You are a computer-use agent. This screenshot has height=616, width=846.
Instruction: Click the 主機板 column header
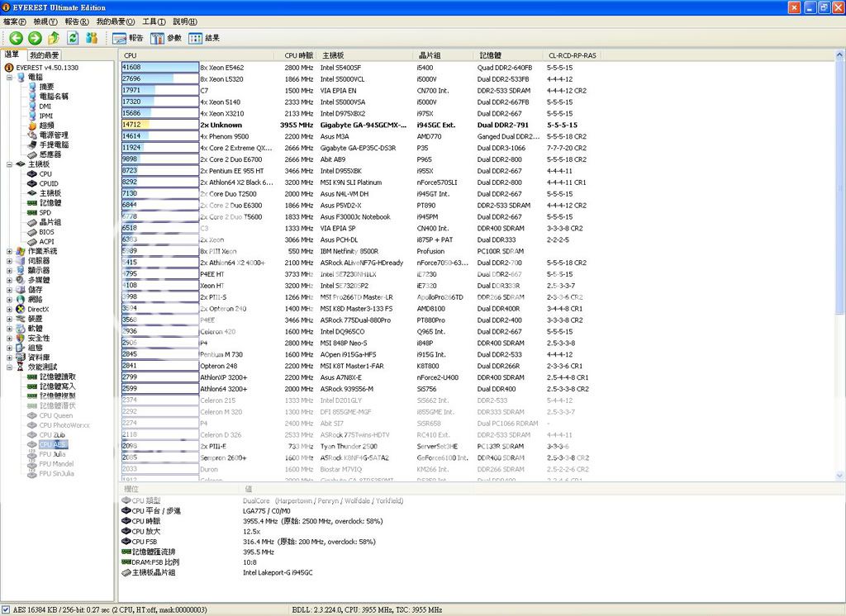click(366, 55)
